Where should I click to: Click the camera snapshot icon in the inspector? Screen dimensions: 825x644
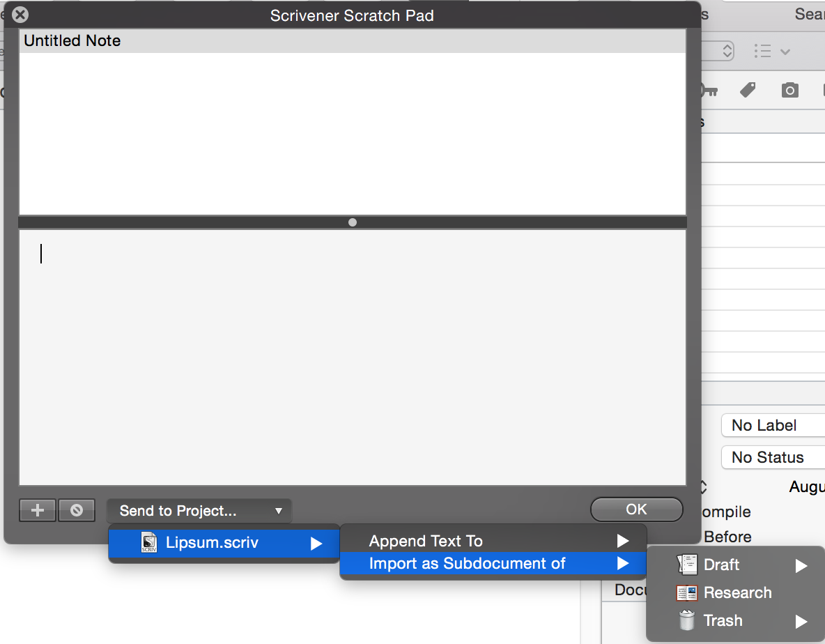pos(789,90)
